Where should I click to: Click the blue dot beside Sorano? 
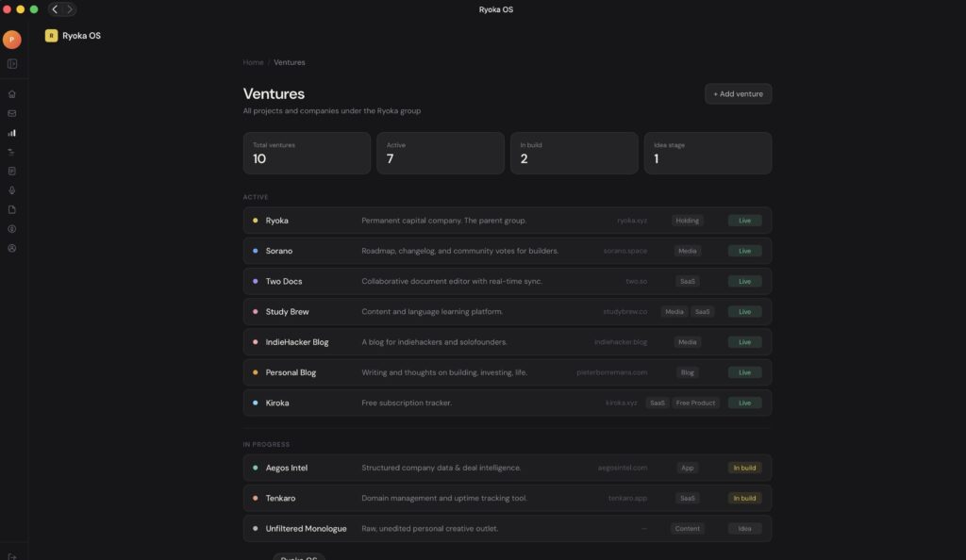tap(255, 251)
